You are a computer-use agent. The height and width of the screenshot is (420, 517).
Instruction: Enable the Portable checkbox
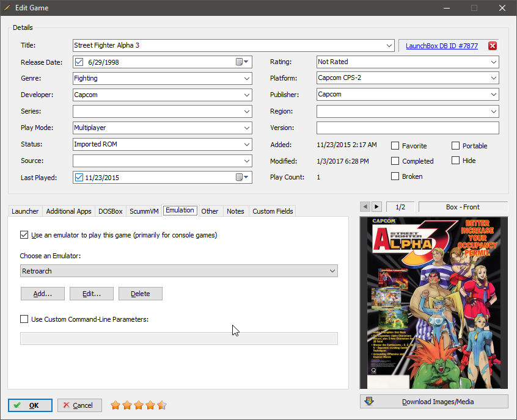[x=455, y=146]
